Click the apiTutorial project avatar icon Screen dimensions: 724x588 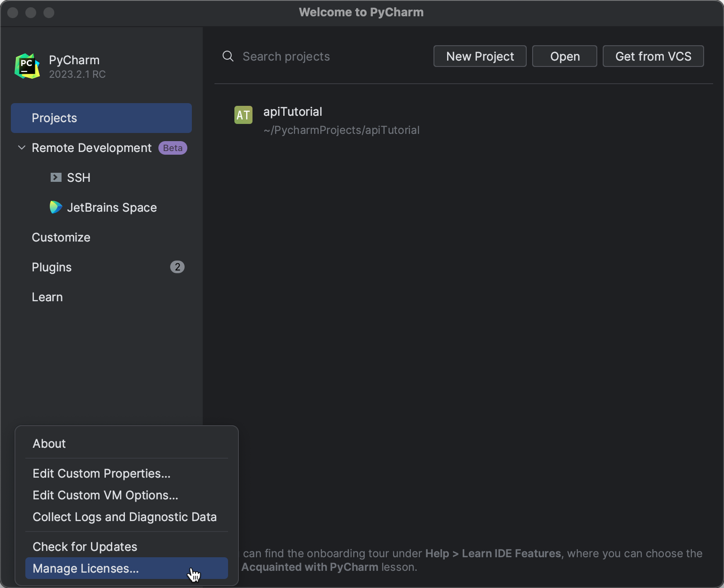tap(243, 115)
